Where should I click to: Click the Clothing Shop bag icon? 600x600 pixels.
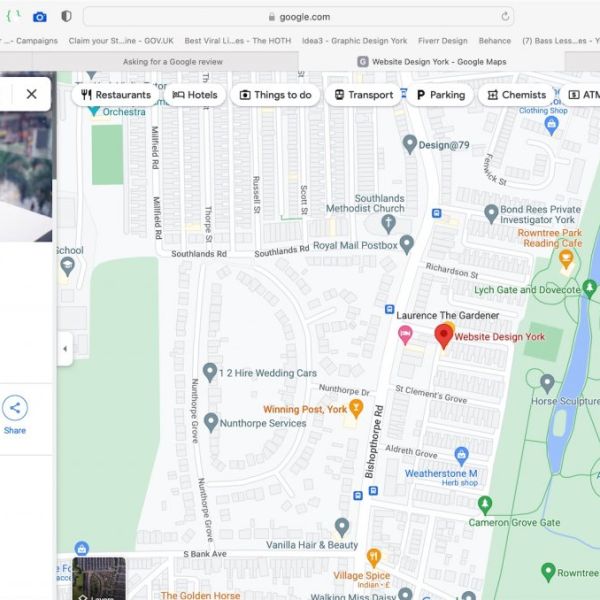pyautogui.click(x=551, y=125)
